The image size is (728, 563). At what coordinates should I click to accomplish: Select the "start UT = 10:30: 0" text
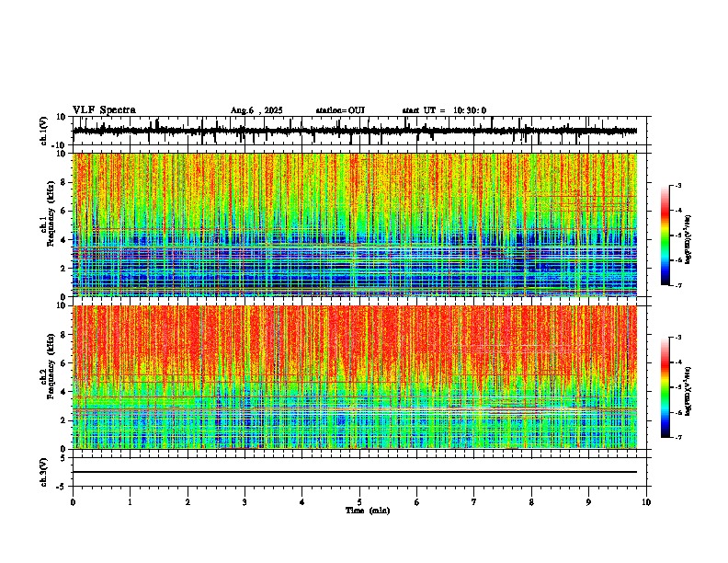(444, 110)
